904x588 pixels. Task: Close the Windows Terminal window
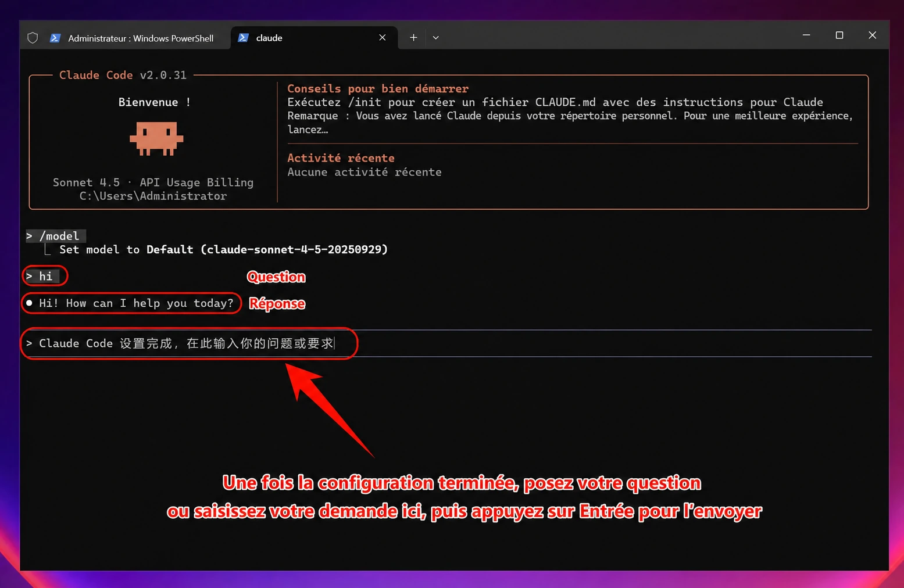[873, 35]
